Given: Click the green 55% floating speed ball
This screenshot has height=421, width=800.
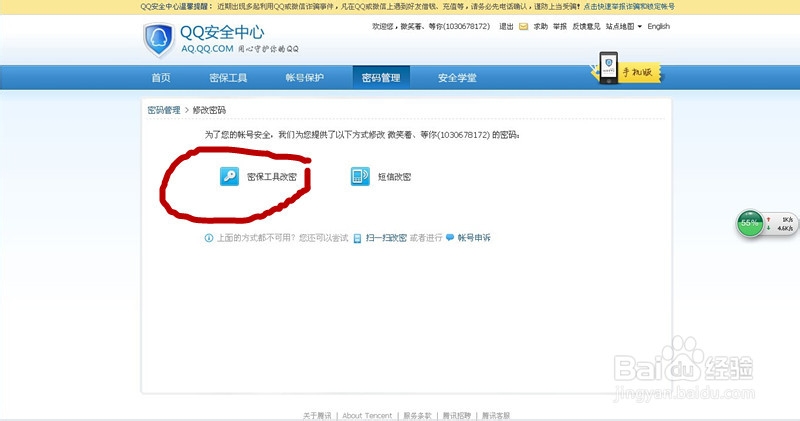Looking at the screenshot, I should click(749, 223).
